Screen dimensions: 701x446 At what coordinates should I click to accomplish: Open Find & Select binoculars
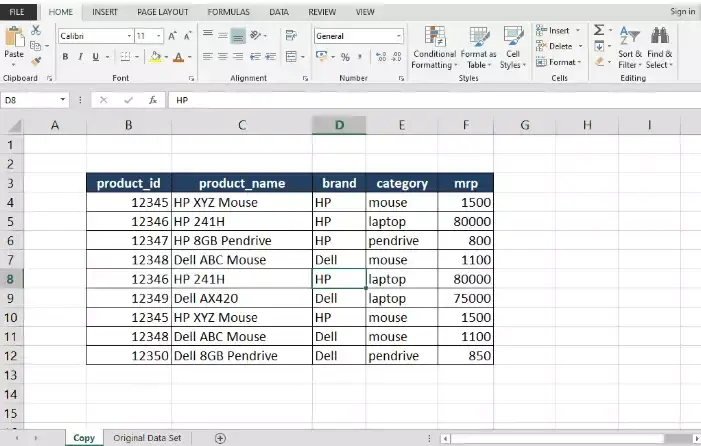pos(659,48)
